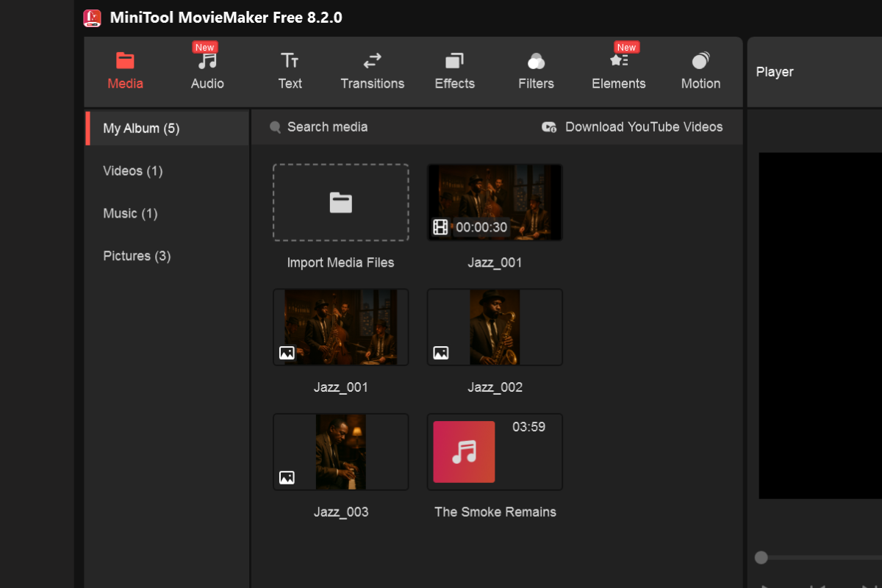Click the Import Media Files caption

(341, 262)
